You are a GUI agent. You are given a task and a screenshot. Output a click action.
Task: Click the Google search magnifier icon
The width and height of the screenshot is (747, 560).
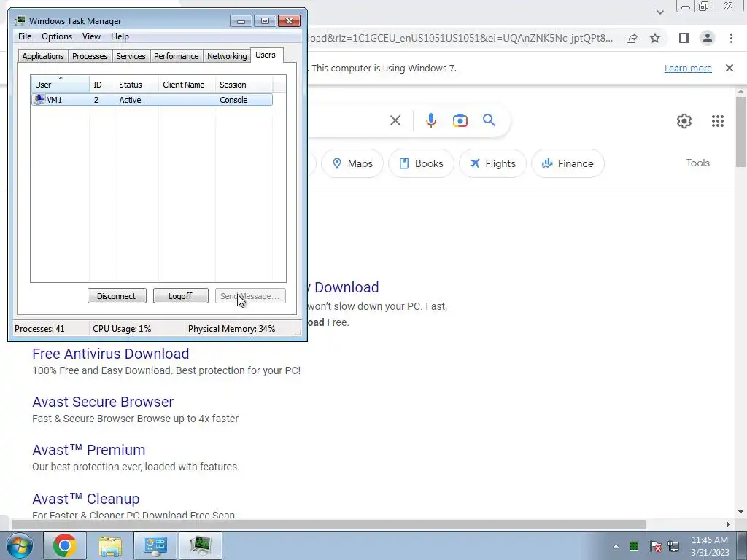click(x=489, y=120)
